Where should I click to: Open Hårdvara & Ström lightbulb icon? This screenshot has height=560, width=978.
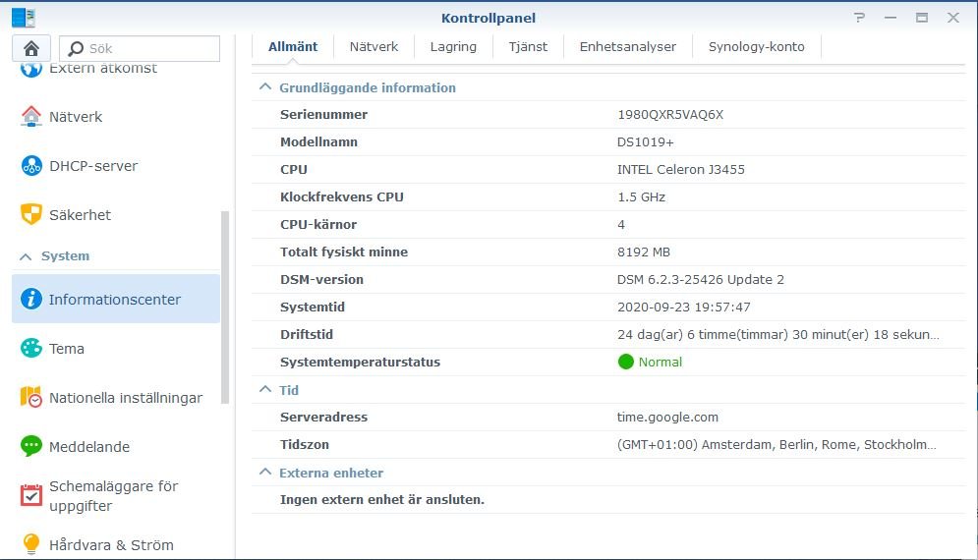click(31, 544)
